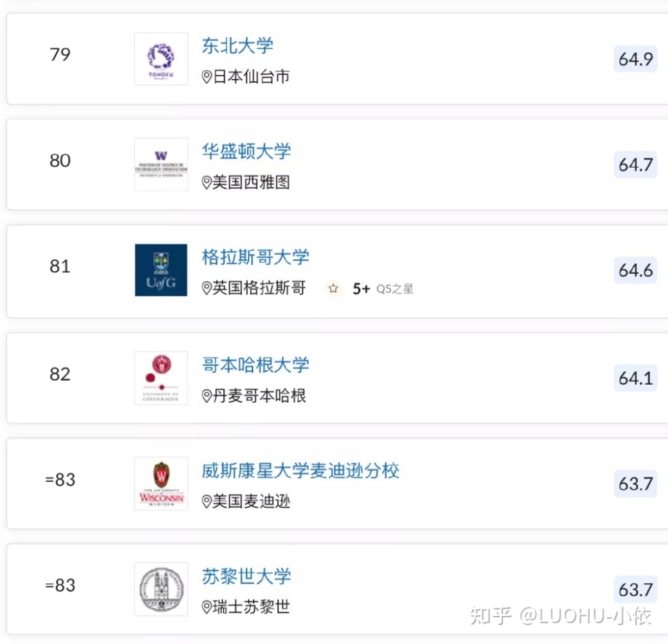The height and width of the screenshot is (644, 668).
Task: Click the University of Zurich seal logo
Action: pos(161,589)
